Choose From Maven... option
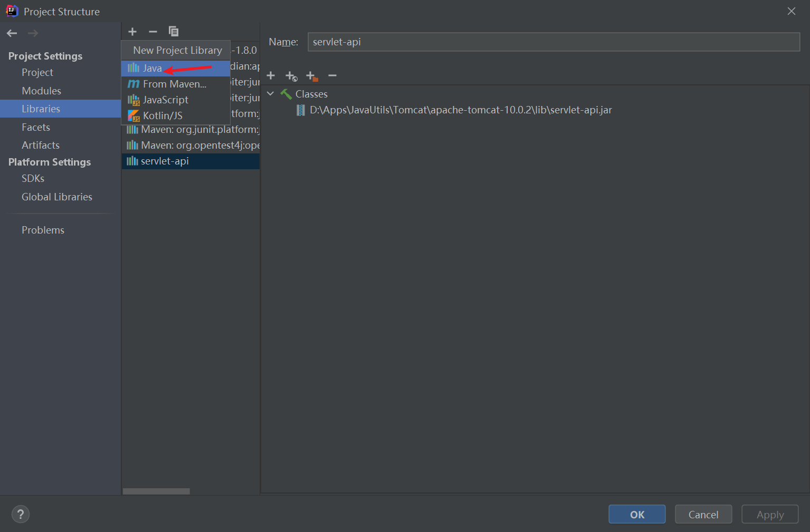The image size is (810, 532). [176, 84]
